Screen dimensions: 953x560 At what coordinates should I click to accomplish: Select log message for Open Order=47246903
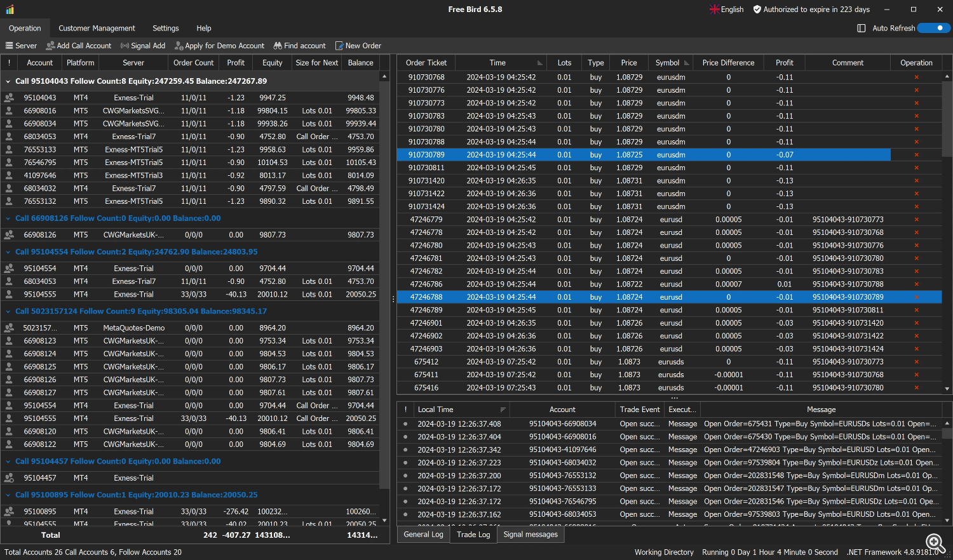[x=820, y=450]
